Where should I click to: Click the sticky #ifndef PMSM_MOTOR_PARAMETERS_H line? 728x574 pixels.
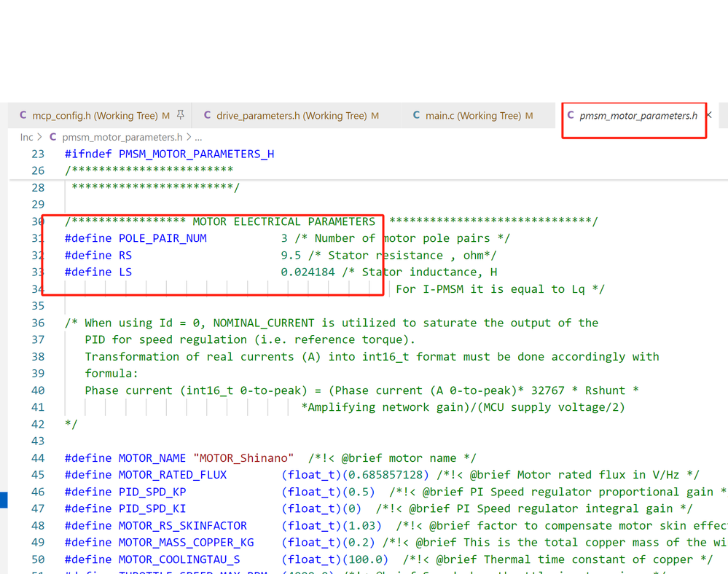[x=170, y=154]
